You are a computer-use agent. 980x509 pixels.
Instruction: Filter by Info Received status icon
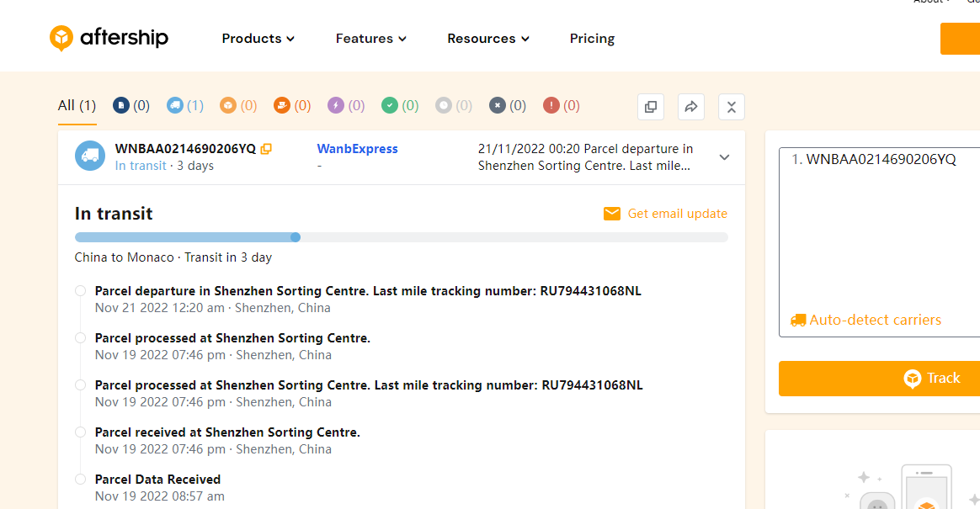121,105
